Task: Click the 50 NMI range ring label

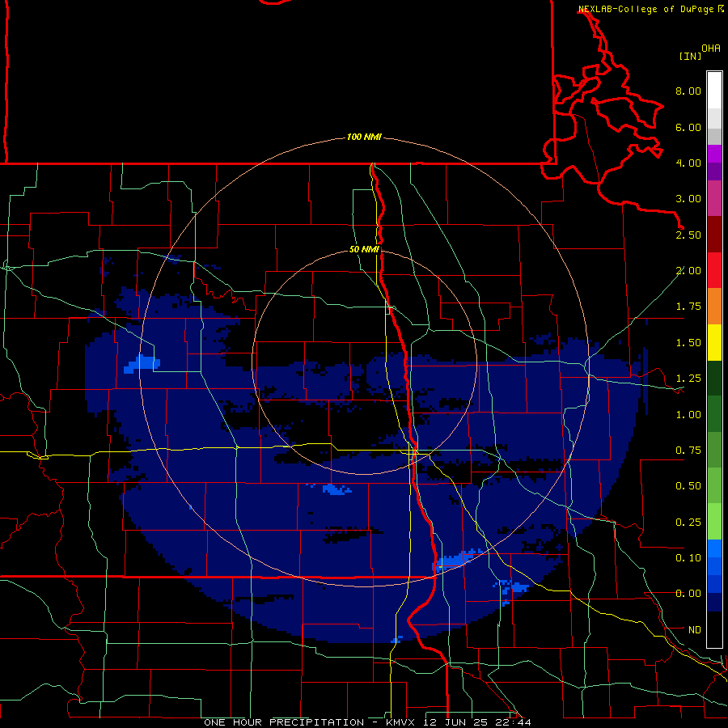Action: click(x=364, y=249)
